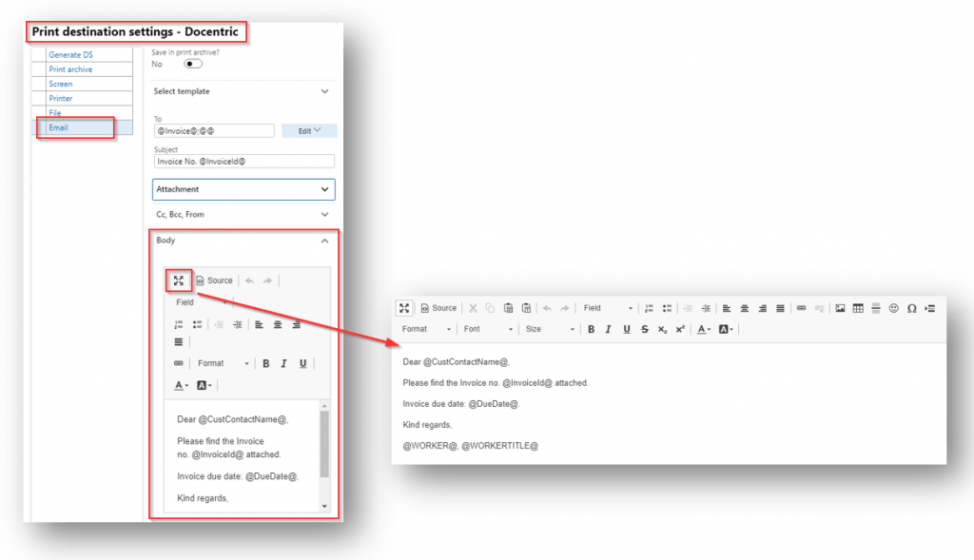Screen dimensions: 974x560
Task: Toggle Bold in expanded editor
Action: click(x=591, y=329)
